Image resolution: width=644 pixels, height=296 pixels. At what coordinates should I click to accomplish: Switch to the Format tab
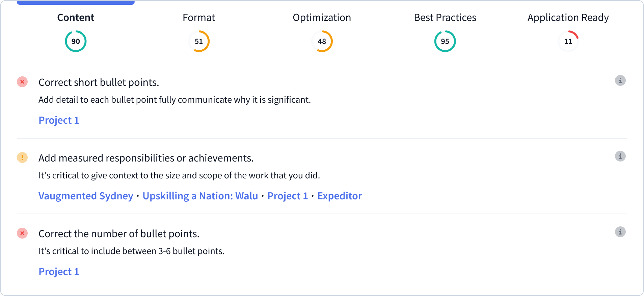pos(199,18)
